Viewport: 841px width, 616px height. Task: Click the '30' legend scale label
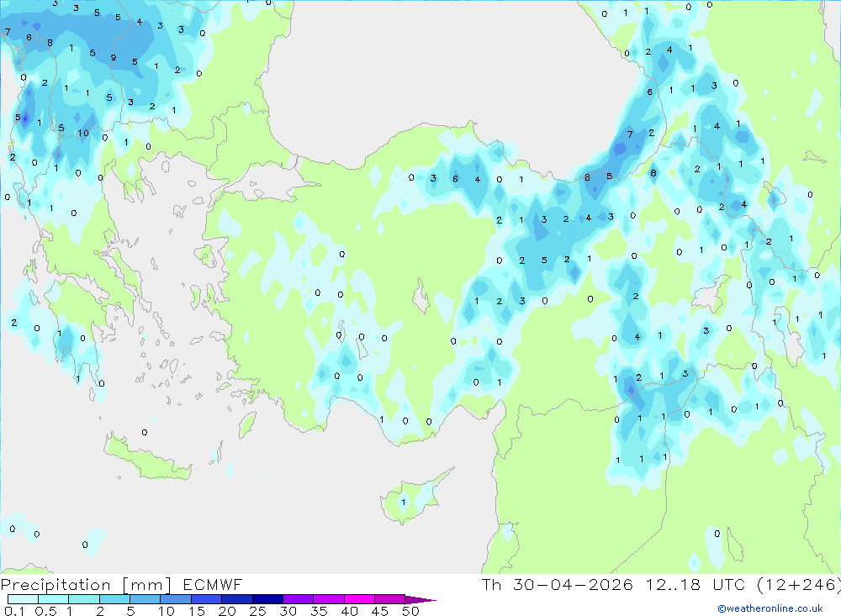(288, 611)
